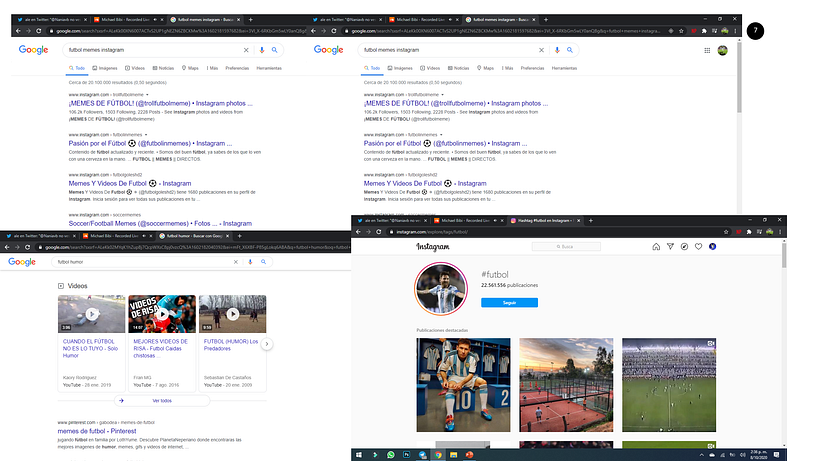Advance the Videos carousel with next arrow

267,344
